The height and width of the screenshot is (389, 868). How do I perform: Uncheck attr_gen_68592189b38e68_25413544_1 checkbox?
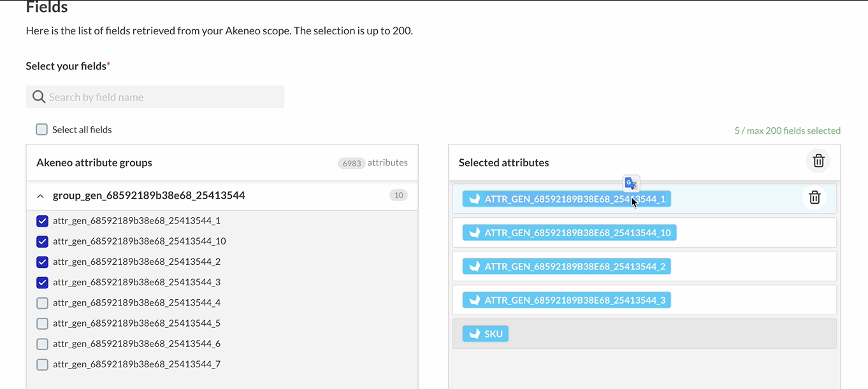[43, 221]
